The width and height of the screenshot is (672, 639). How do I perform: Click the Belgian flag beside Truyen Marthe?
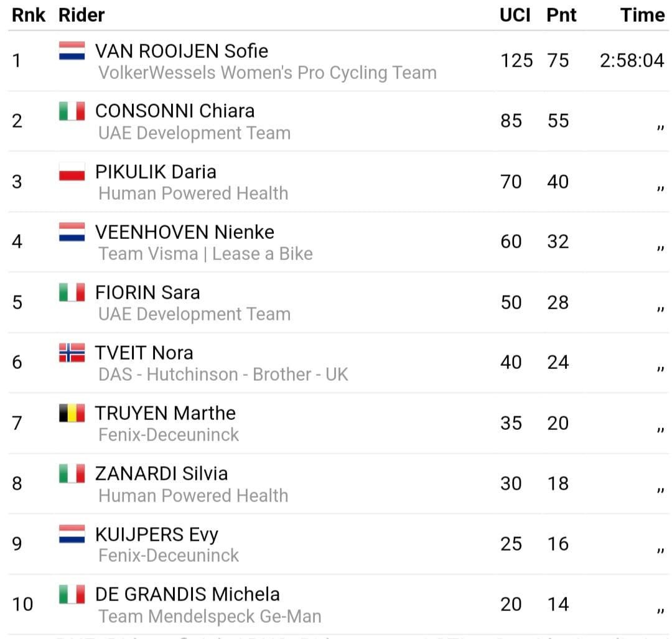click(72, 413)
